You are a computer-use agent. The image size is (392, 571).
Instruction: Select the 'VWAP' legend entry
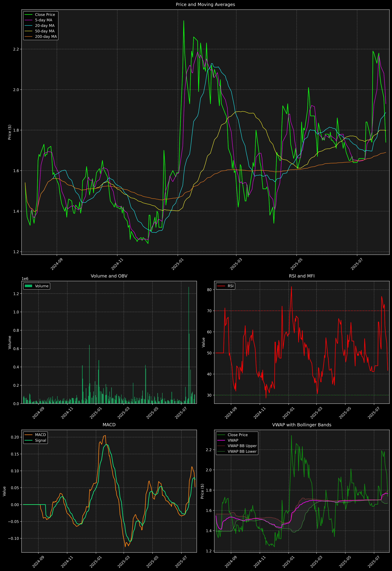(x=228, y=440)
